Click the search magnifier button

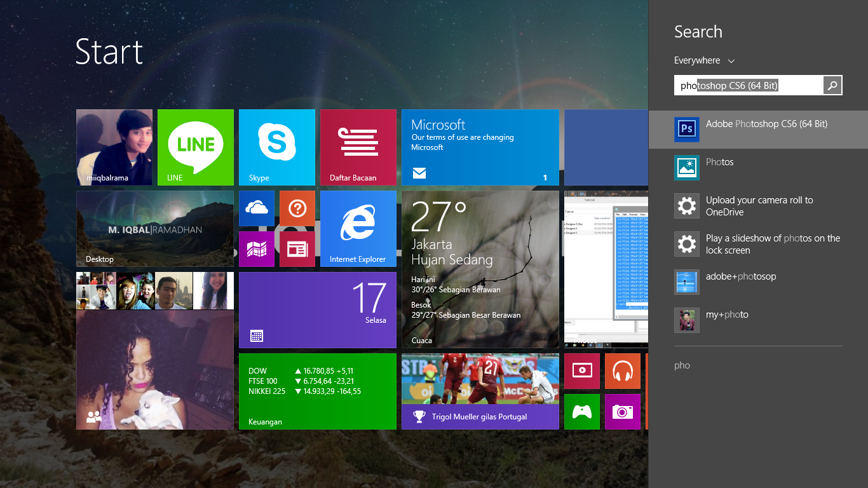click(832, 85)
